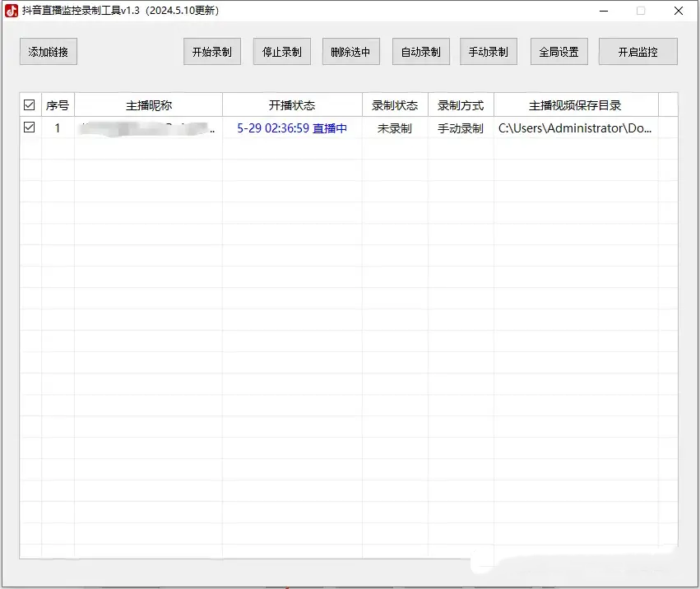This screenshot has height=589, width=700.
Task: Open 全局设置 global settings
Action: tap(559, 52)
